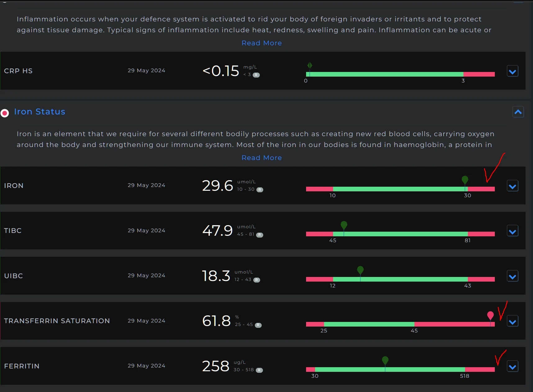
Task: Open Transferrin Saturation details chevron
Action: [x=513, y=321]
